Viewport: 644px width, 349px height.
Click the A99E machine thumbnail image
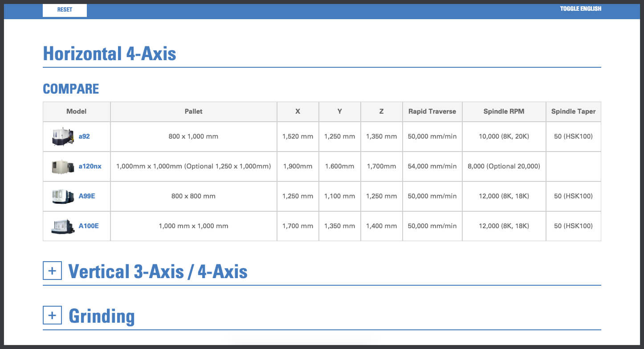tap(62, 196)
